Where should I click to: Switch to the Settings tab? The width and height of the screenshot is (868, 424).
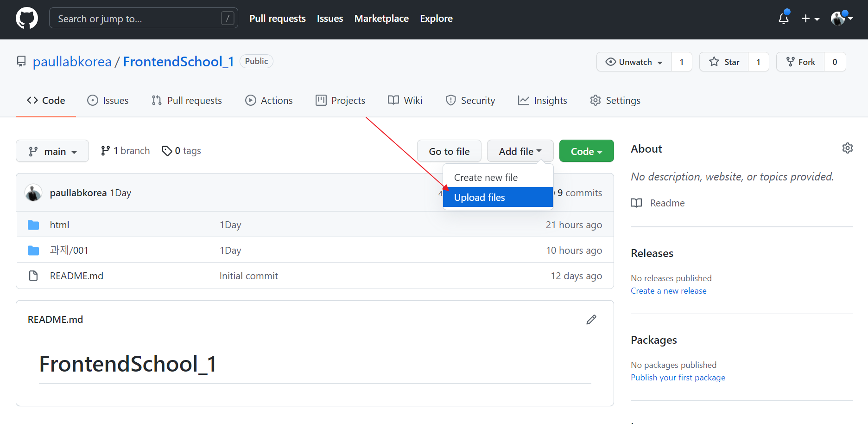(x=615, y=101)
